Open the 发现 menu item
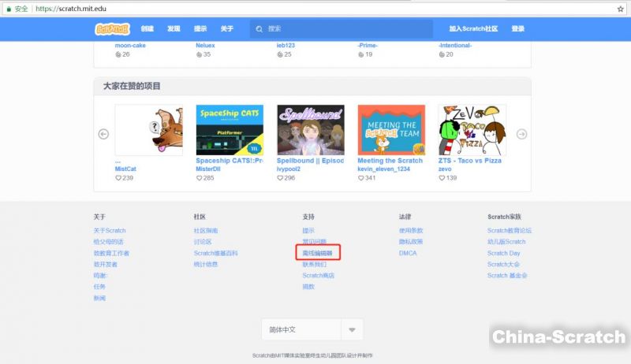The height and width of the screenshot is (364, 631). (174, 29)
